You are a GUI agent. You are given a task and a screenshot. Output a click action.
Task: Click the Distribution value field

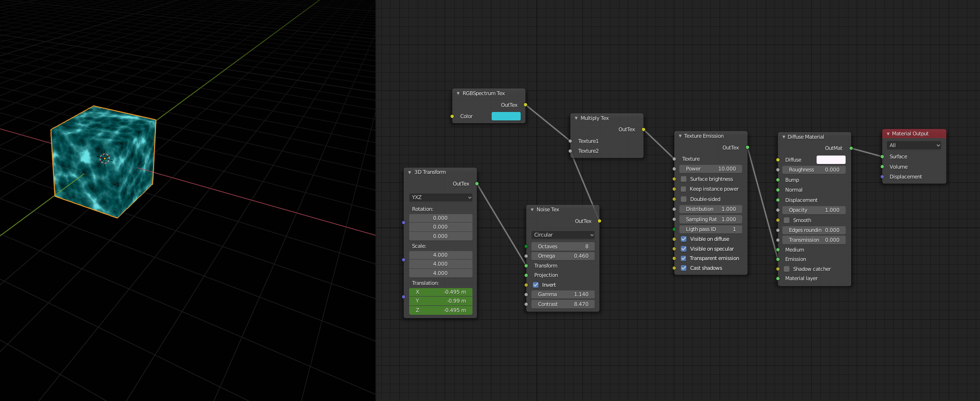coord(711,209)
